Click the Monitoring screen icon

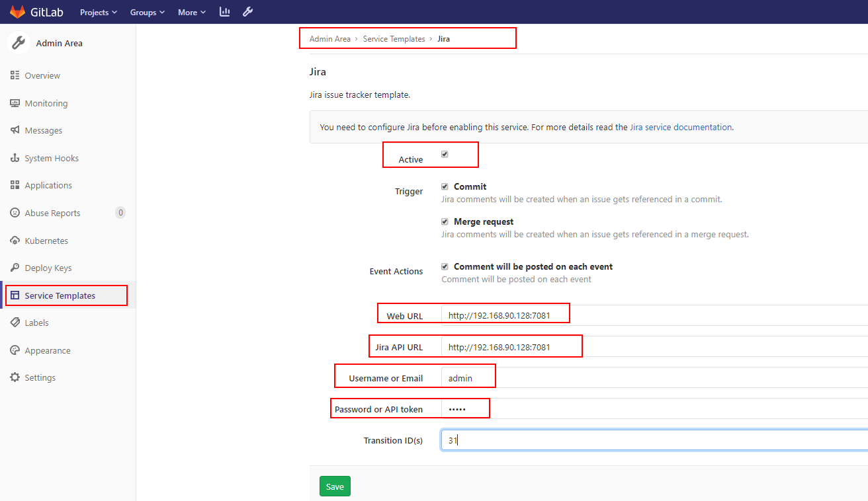coord(15,103)
